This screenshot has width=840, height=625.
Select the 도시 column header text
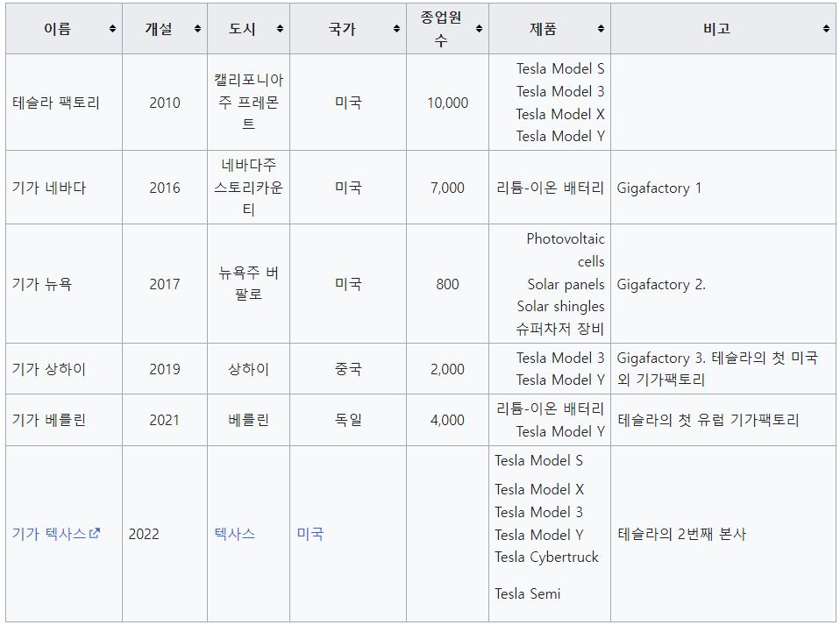click(242, 29)
